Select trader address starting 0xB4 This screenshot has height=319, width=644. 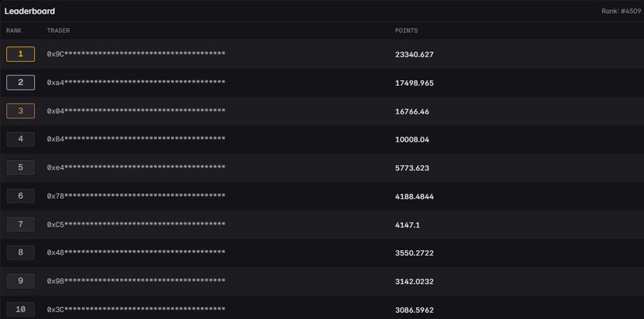pos(136,139)
